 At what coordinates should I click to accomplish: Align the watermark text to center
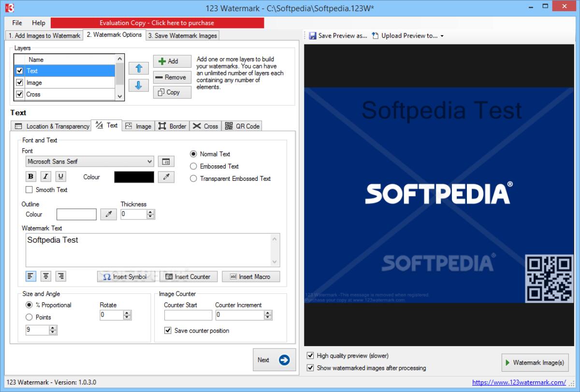click(x=45, y=276)
